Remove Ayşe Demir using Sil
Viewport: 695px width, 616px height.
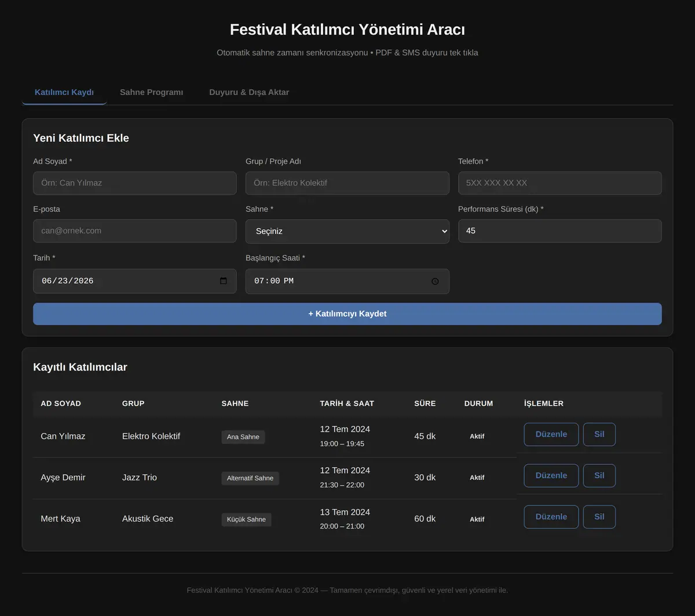599,476
